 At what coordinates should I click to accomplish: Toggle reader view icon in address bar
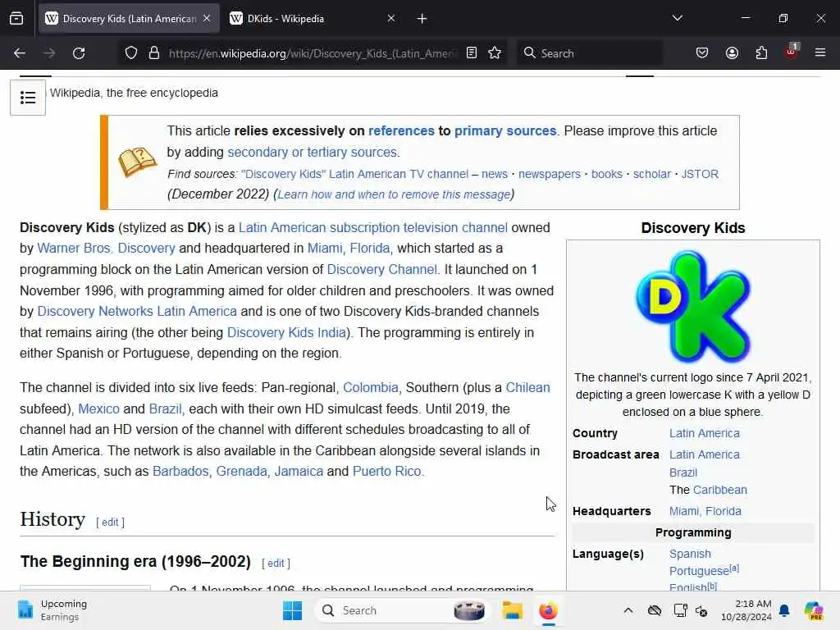[x=472, y=53]
